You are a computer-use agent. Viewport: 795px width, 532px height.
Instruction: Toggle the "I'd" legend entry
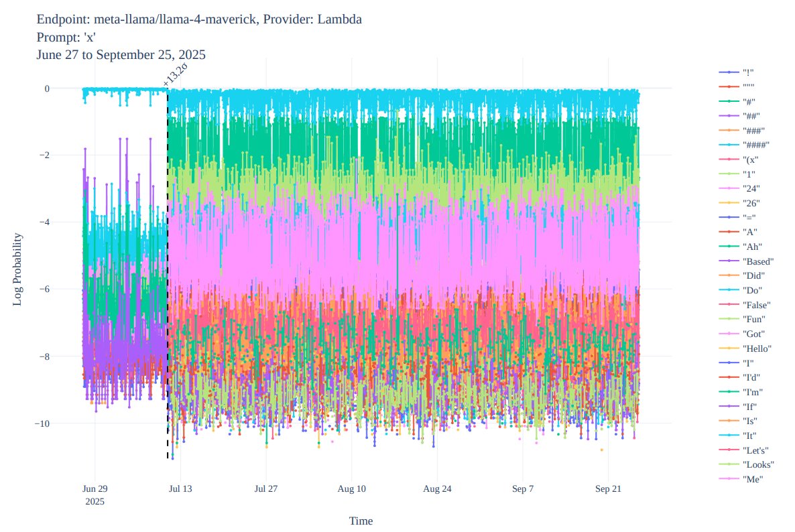pos(740,377)
